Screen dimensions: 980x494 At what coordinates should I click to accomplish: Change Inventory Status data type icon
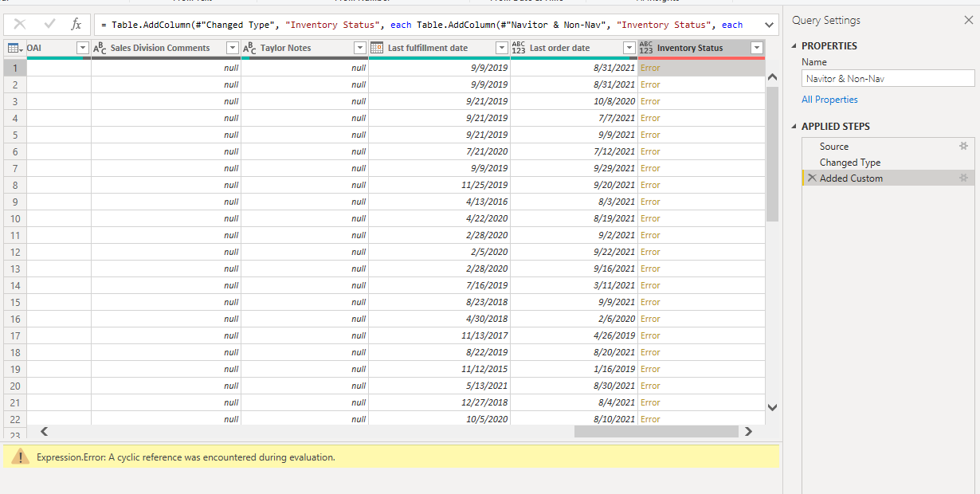646,49
